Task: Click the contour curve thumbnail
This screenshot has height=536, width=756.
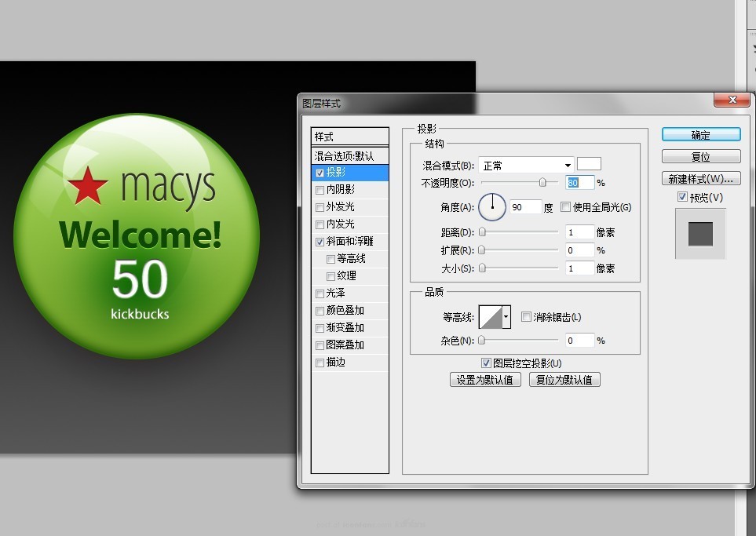Action: (491, 317)
